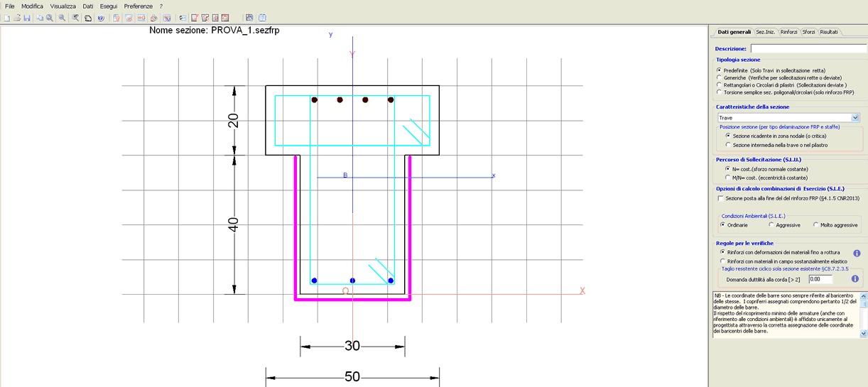
Task: Open the File menu
Action: pos(10,6)
